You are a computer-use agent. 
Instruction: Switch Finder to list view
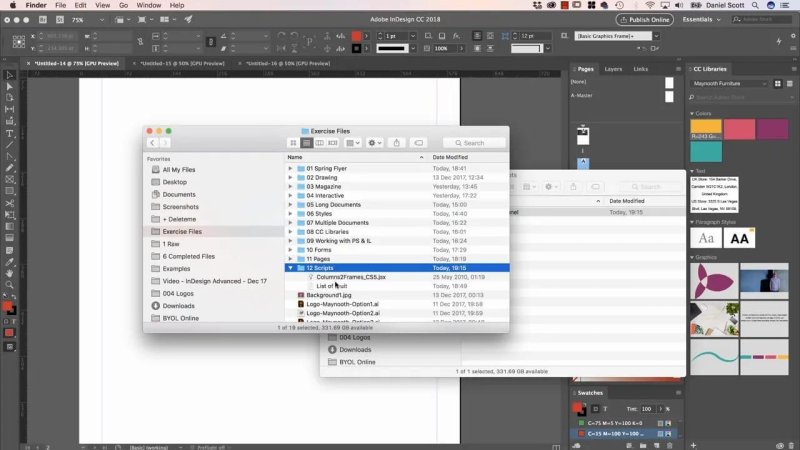tap(307, 143)
